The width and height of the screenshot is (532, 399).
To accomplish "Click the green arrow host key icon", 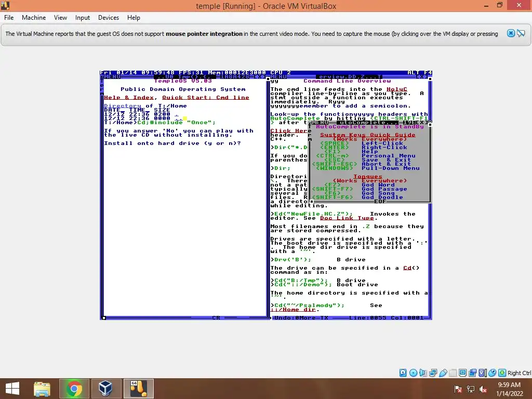I will (502, 373).
